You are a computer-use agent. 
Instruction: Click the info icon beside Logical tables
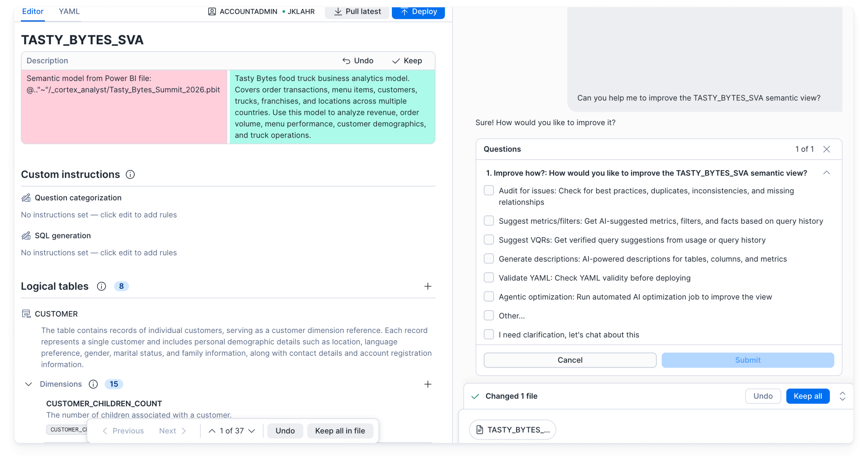(101, 286)
